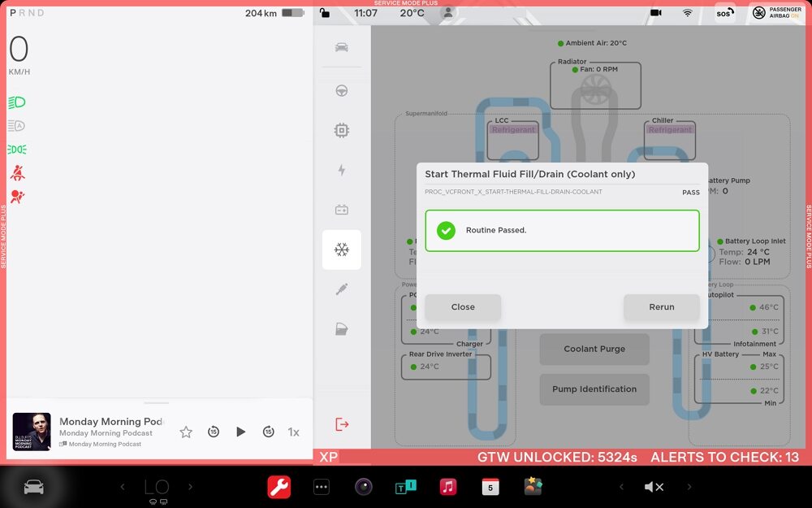Viewport: 812px width, 508px height.
Task: Open the processor chip sidebar section
Action: pyautogui.click(x=342, y=130)
